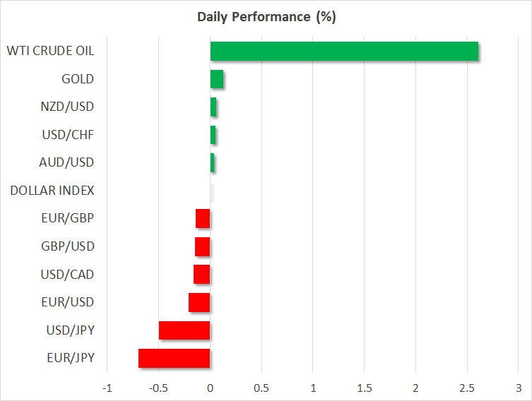Select the GOLD category label
This screenshot has width=532, height=401.
(x=78, y=79)
